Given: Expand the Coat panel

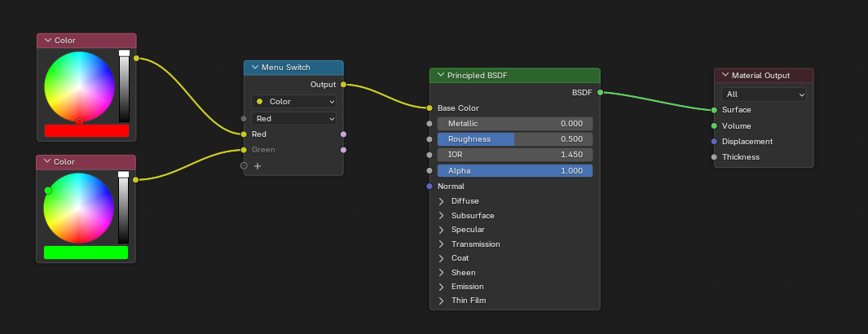Looking at the screenshot, I should 441,258.
